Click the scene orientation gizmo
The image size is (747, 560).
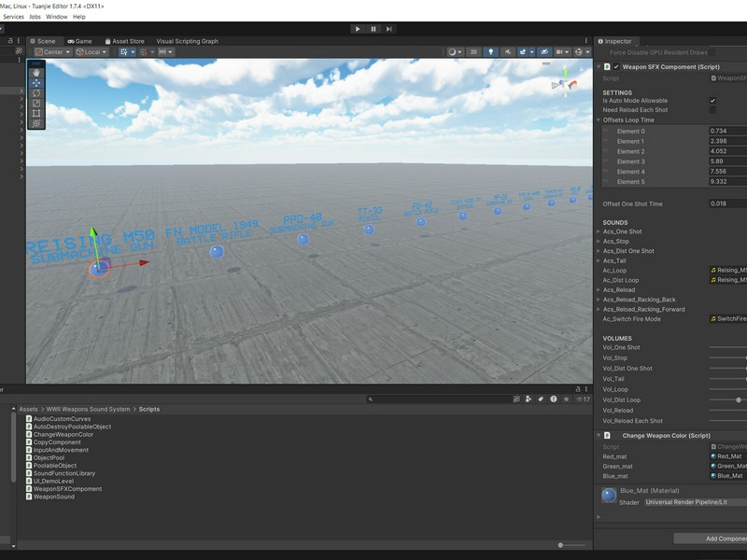pos(565,84)
